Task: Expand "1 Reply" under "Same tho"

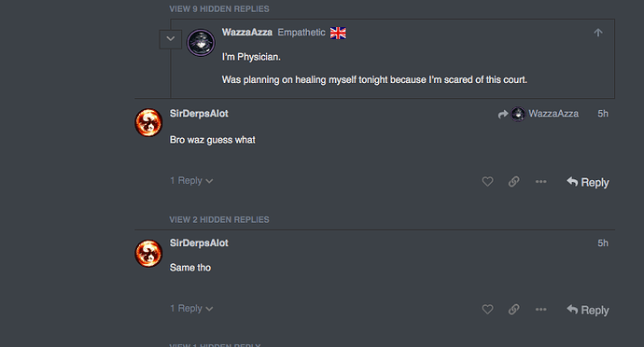Action: (x=191, y=309)
